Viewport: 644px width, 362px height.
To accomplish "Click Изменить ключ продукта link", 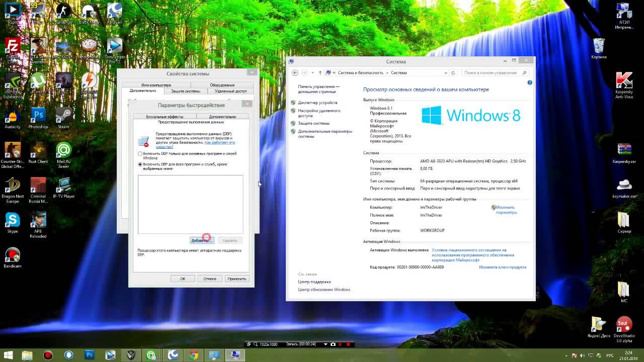I will pyautogui.click(x=503, y=267).
